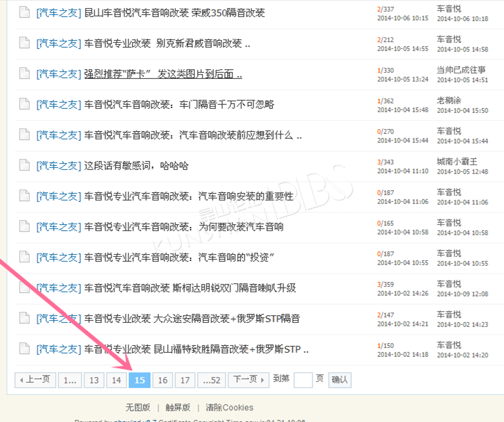The height and width of the screenshot is (422, 504).
Task: Jump to first page 1...
Action: pyautogui.click(x=70, y=380)
